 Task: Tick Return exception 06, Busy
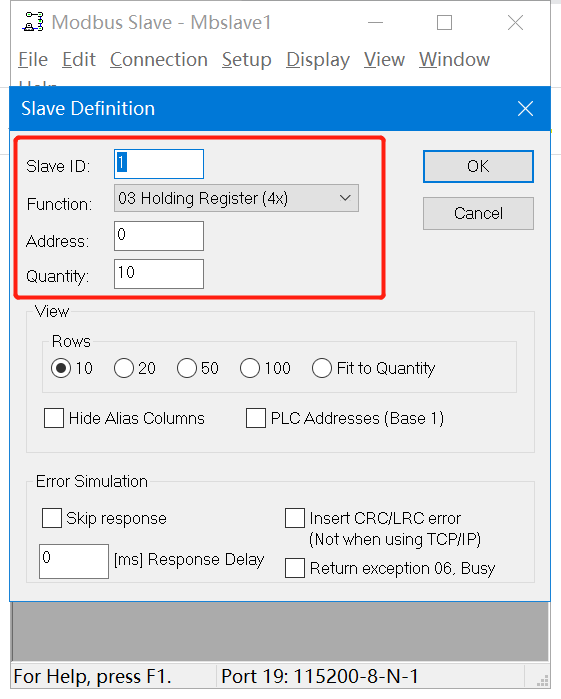(295, 568)
